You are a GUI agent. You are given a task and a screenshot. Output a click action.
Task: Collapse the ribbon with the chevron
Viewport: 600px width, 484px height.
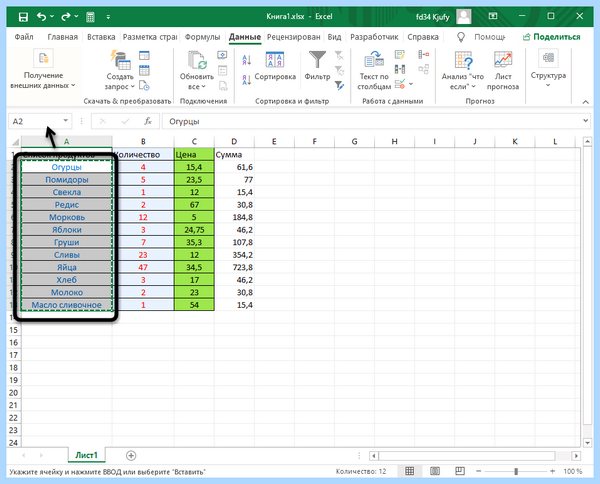585,102
